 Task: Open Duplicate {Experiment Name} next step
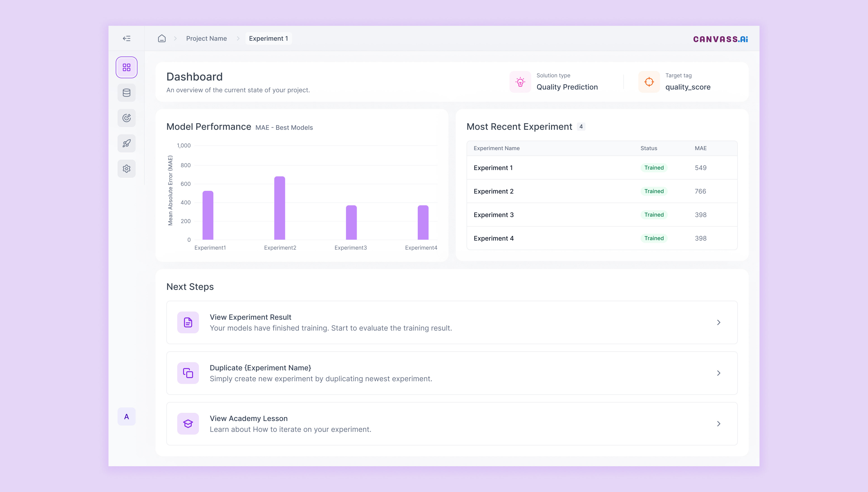pos(260,368)
